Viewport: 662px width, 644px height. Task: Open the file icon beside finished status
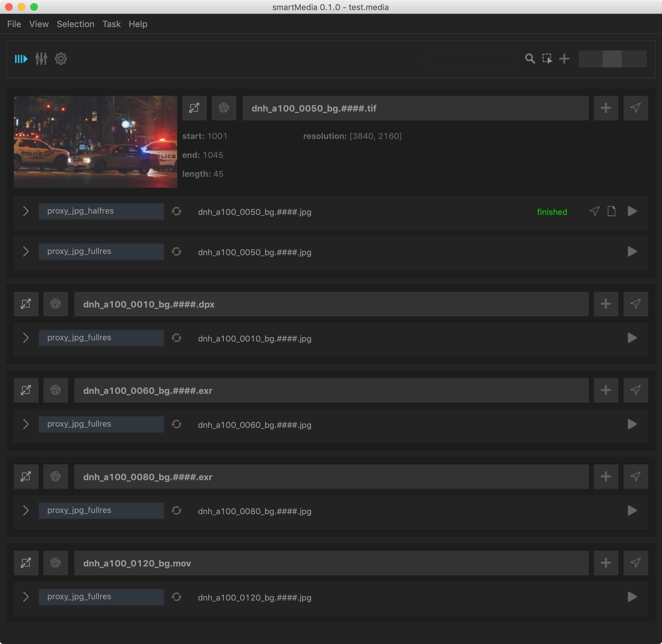click(611, 211)
